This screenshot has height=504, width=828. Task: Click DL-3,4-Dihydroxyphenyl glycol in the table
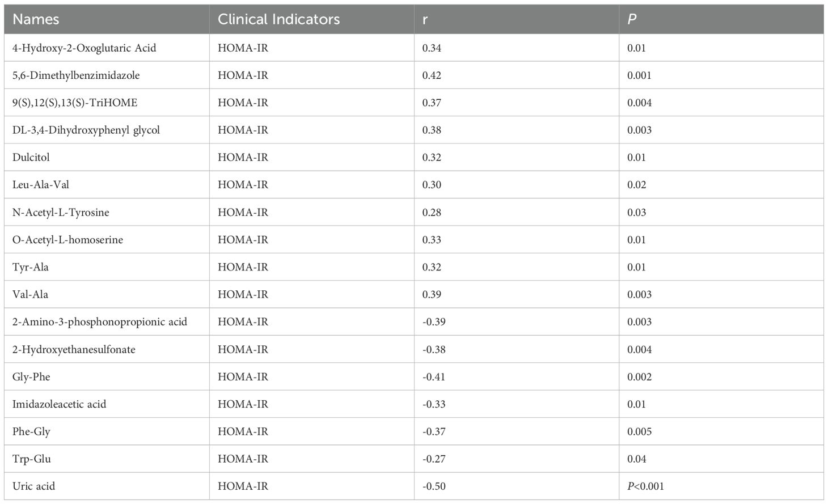pos(86,130)
